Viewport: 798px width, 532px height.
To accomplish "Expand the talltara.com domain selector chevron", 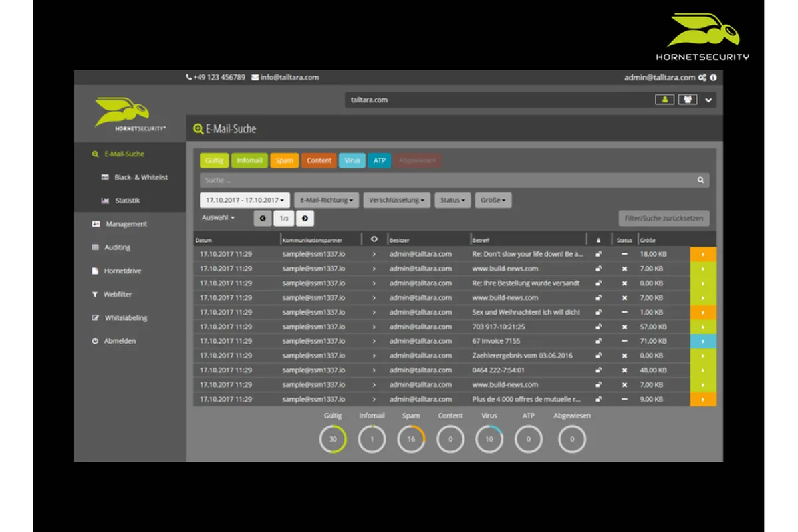I will click(x=709, y=100).
